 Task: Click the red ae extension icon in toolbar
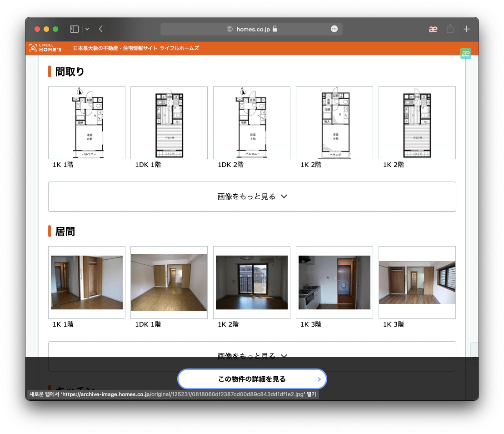pyautogui.click(x=433, y=29)
